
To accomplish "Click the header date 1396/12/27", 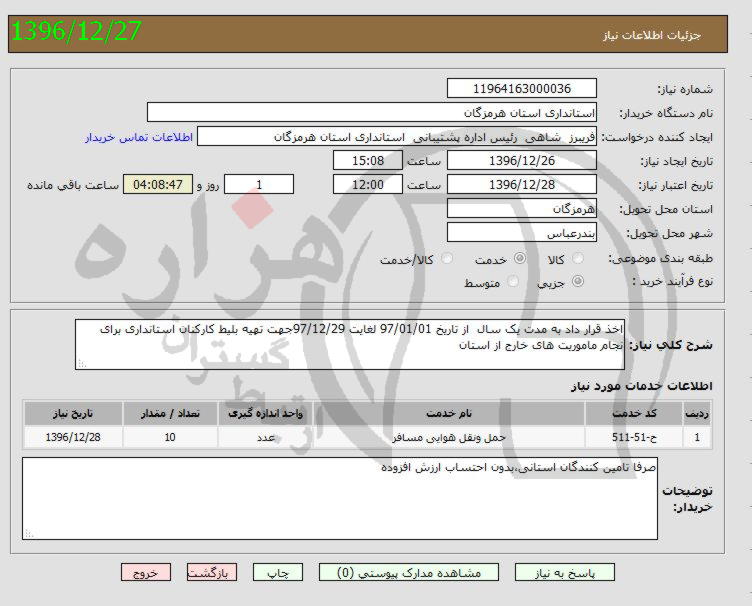I will point(76,31).
